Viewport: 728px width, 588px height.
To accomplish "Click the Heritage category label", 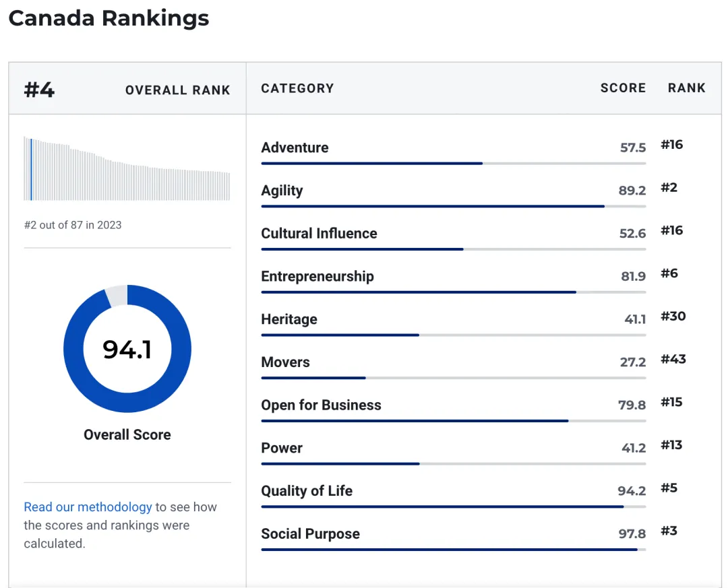I will (289, 319).
